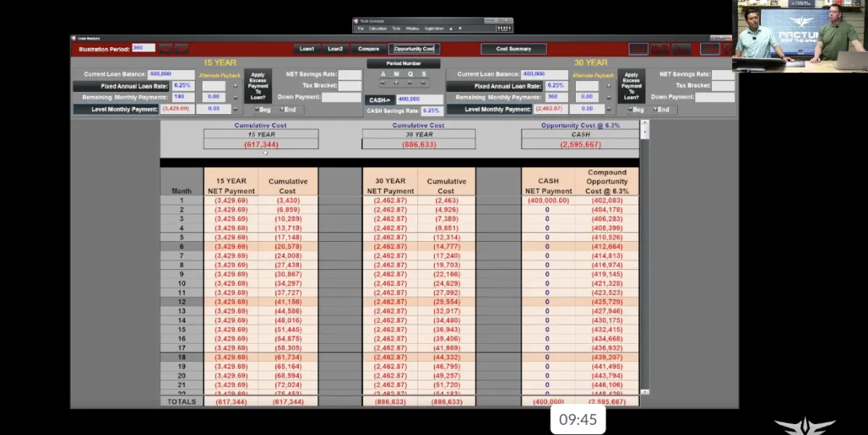Click down arrow in Truth Concepts menu bar
This screenshot has height=435, width=868.
point(460,28)
